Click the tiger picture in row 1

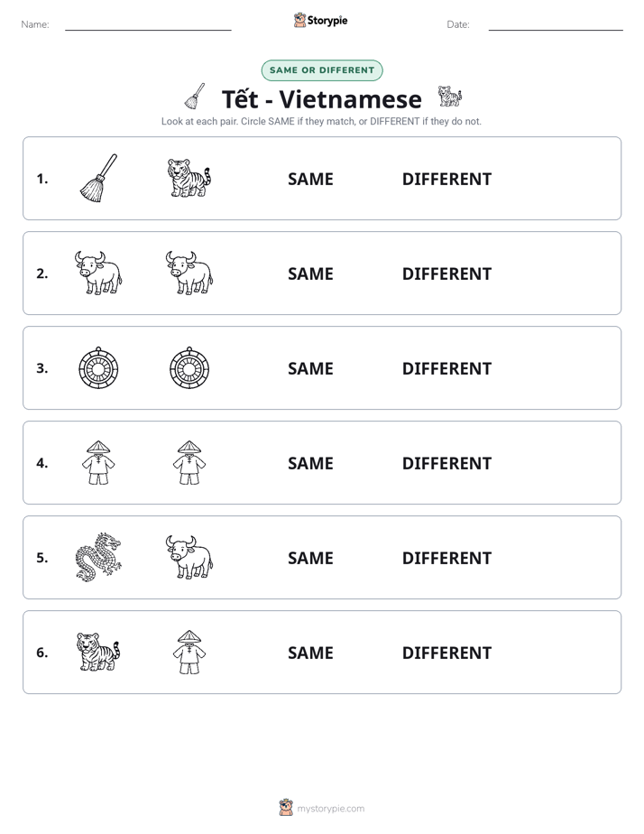point(189,178)
